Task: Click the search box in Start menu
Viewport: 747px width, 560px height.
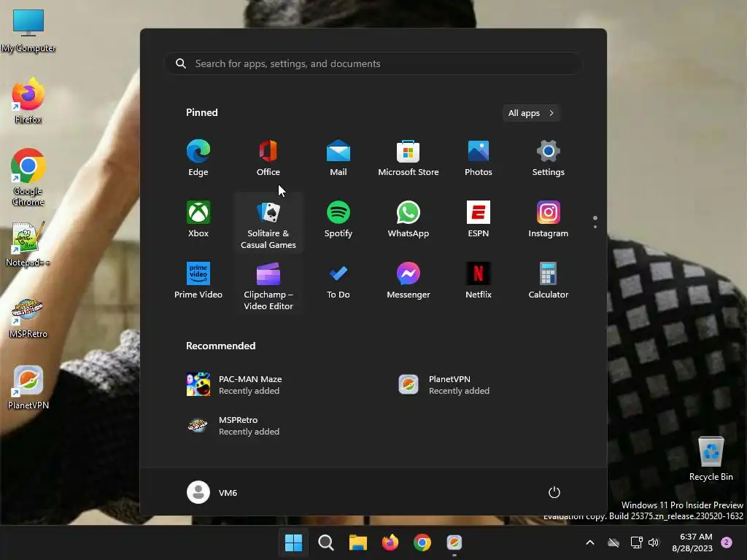Action: (373, 63)
